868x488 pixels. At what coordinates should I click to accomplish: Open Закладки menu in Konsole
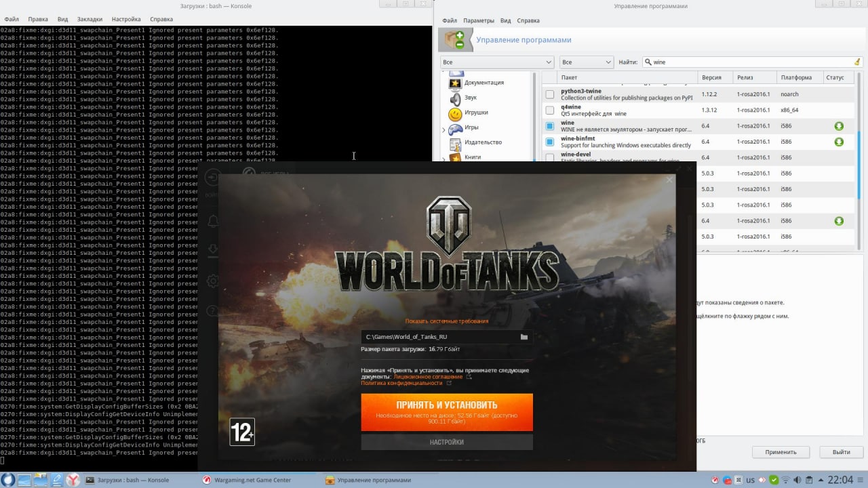90,20
